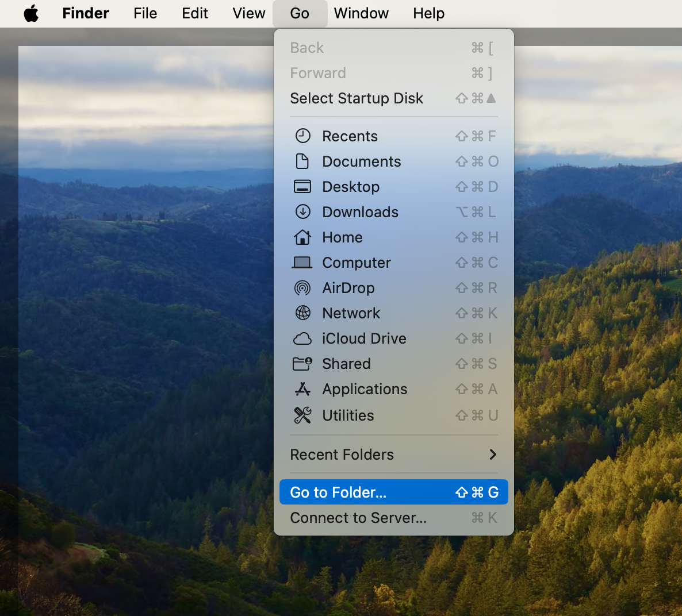The height and width of the screenshot is (616, 682).
Task: Open the Apple logo menu
Action: click(x=31, y=13)
